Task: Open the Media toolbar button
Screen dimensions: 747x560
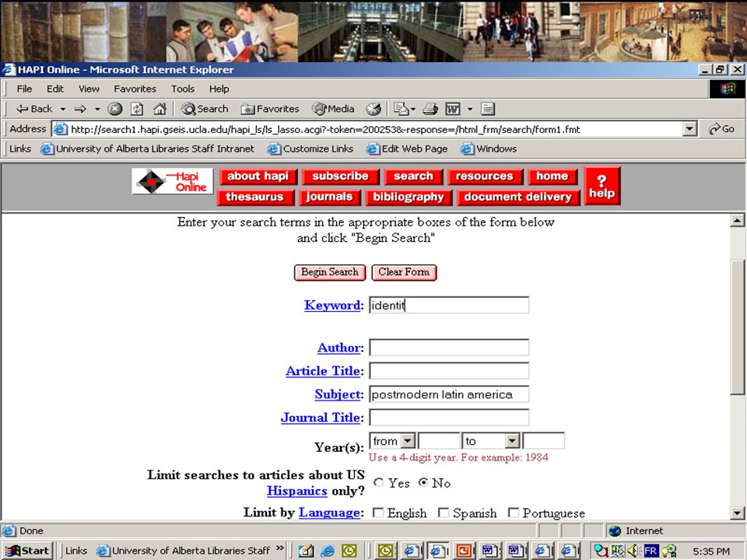Action: point(333,109)
